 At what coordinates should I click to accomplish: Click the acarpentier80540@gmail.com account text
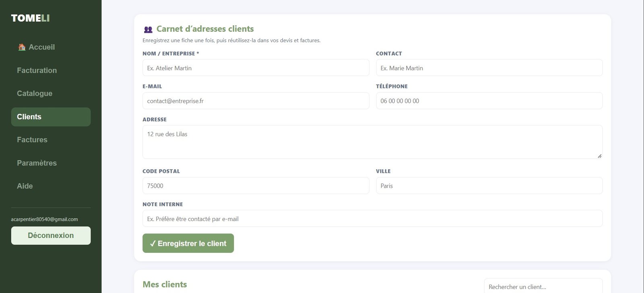click(x=44, y=219)
